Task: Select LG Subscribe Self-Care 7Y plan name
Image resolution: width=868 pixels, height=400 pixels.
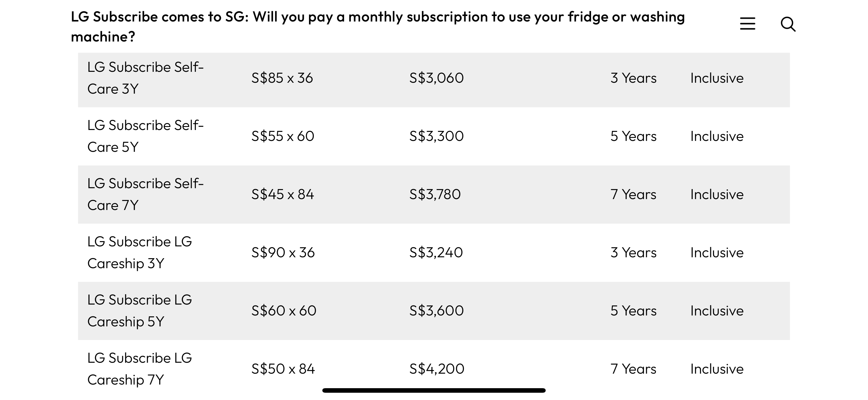Action: click(146, 194)
